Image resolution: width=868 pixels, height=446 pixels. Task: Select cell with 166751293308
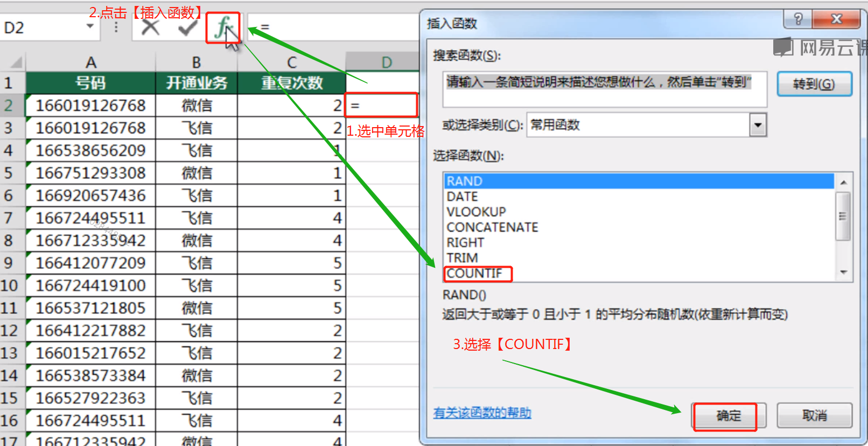coord(91,173)
